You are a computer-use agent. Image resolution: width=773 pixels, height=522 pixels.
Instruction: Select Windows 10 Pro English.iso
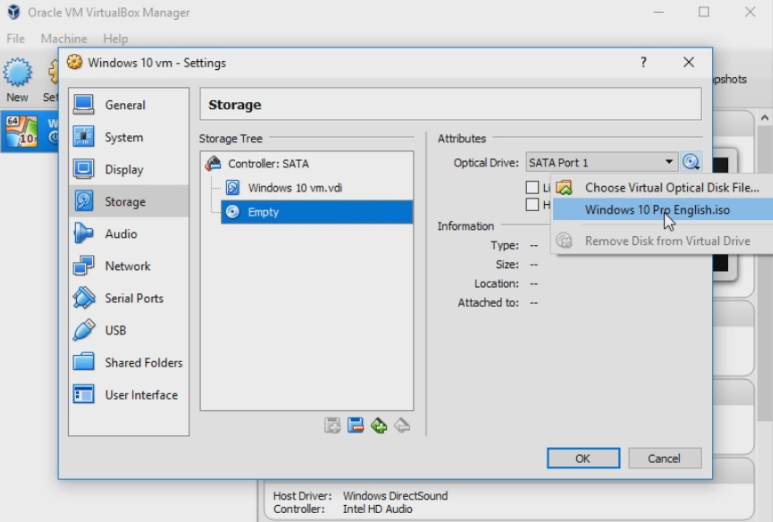663,210
